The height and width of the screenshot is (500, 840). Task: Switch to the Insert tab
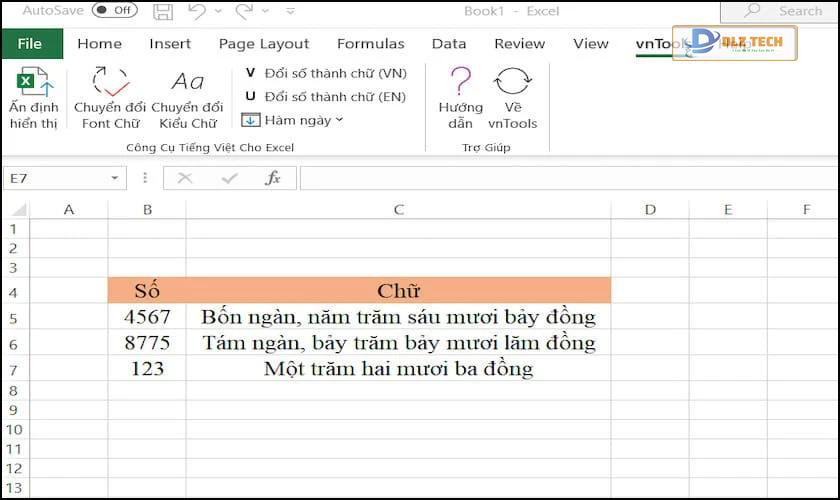click(x=170, y=43)
